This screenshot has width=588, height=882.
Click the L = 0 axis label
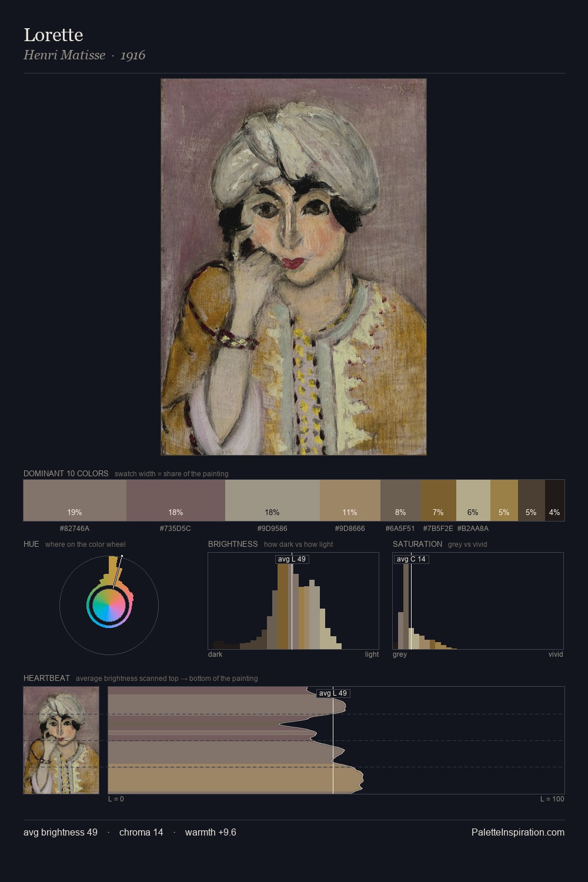tap(116, 799)
